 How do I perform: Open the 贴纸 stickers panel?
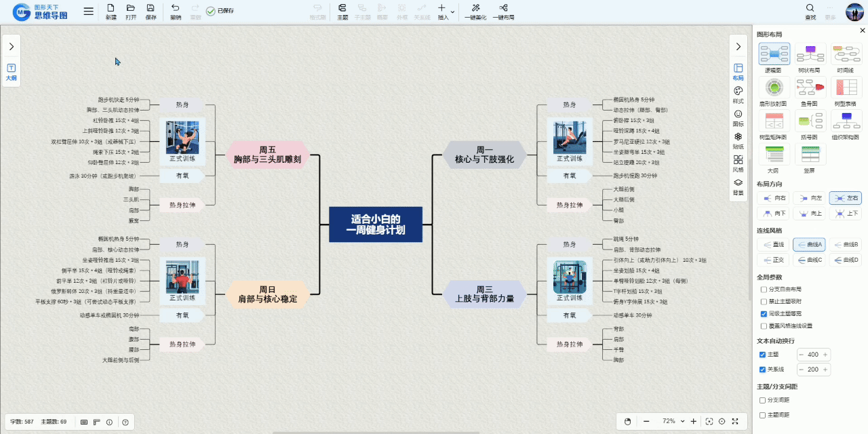(x=738, y=137)
